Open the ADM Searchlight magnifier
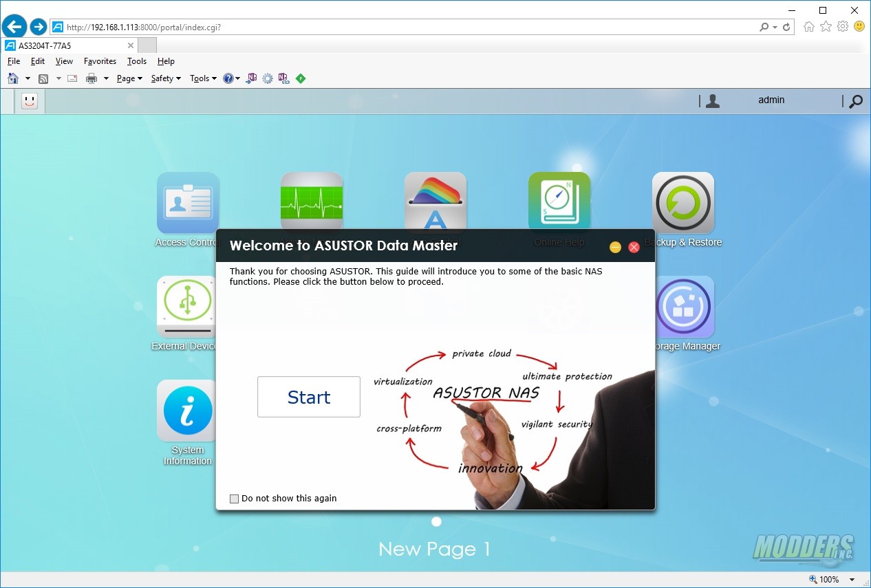The width and height of the screenshot is (871, 588). point(856,102)
